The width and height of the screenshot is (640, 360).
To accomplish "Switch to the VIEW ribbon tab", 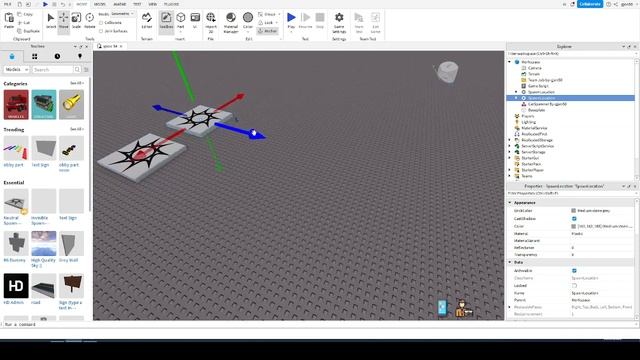I will [153, 4].
